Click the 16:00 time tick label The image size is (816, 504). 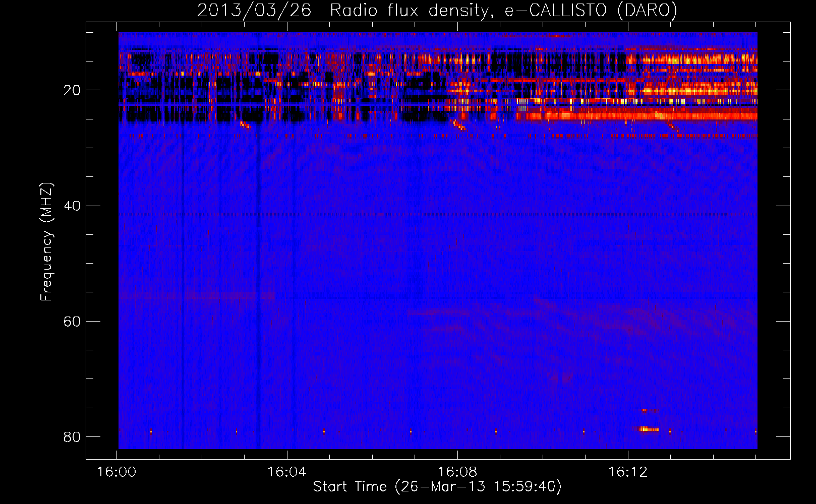point(116,472)
